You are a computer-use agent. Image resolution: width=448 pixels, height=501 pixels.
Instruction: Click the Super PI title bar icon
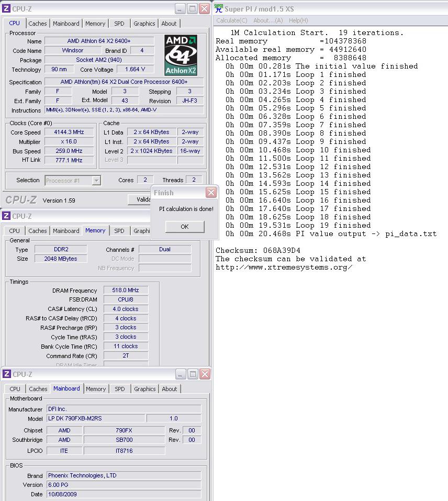pyautogui.click(x=219, y=8)
